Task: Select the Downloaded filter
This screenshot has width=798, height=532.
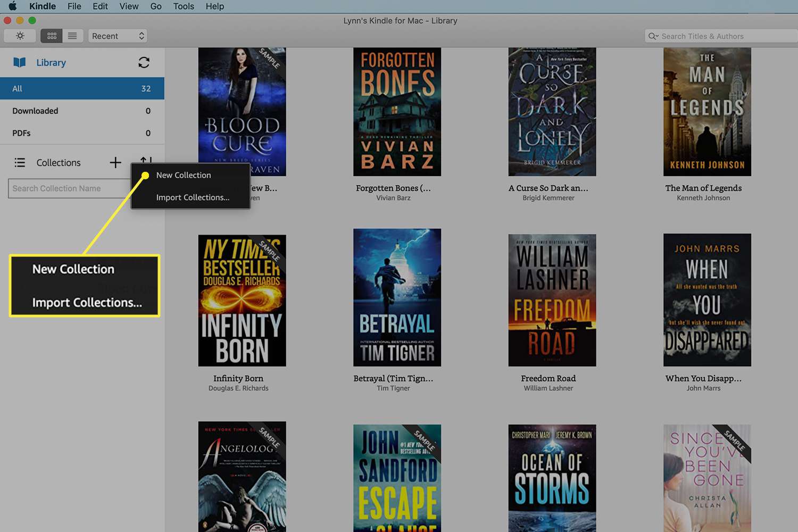Action: tap(82, 111)
